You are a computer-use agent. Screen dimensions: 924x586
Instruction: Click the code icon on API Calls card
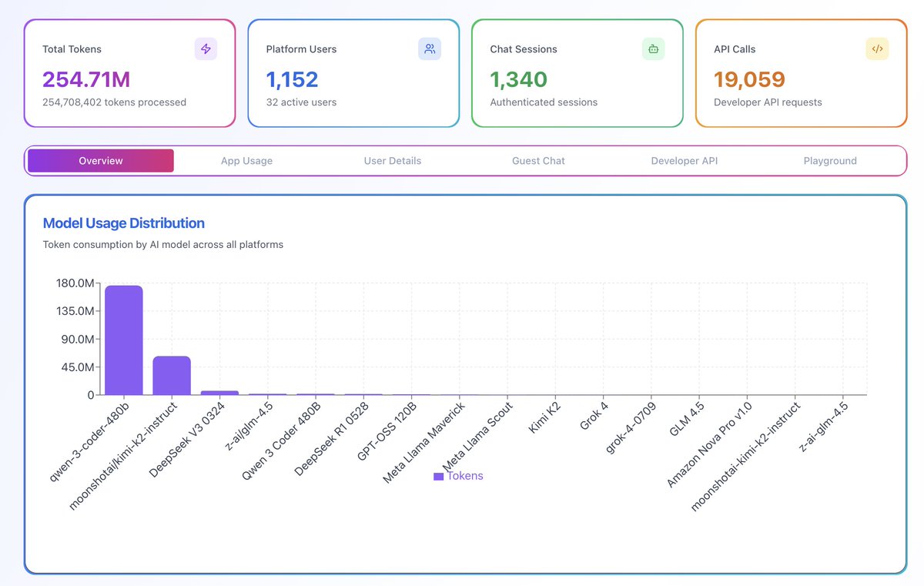(877, 49)
